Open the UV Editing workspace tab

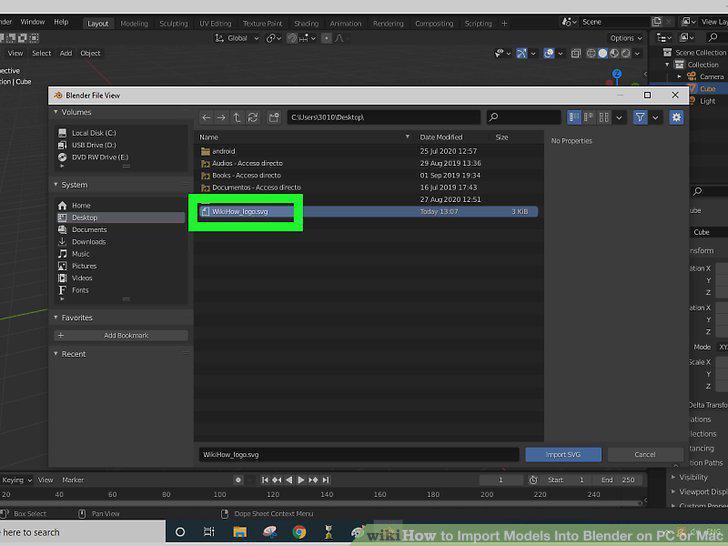tap(215, 23)
